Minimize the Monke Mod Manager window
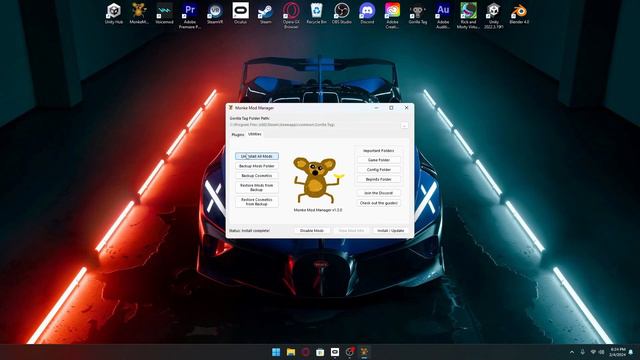This screenshot has width=640, height=360. (376, 108)
